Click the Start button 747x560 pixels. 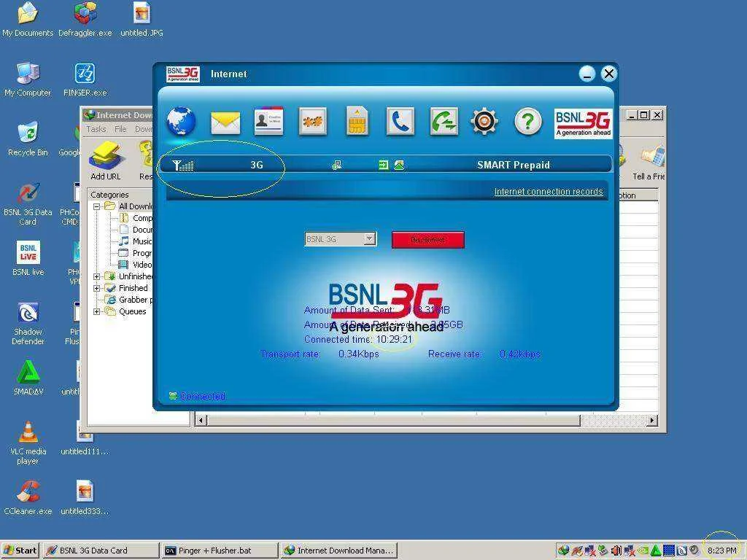click(x=20, y=551)
